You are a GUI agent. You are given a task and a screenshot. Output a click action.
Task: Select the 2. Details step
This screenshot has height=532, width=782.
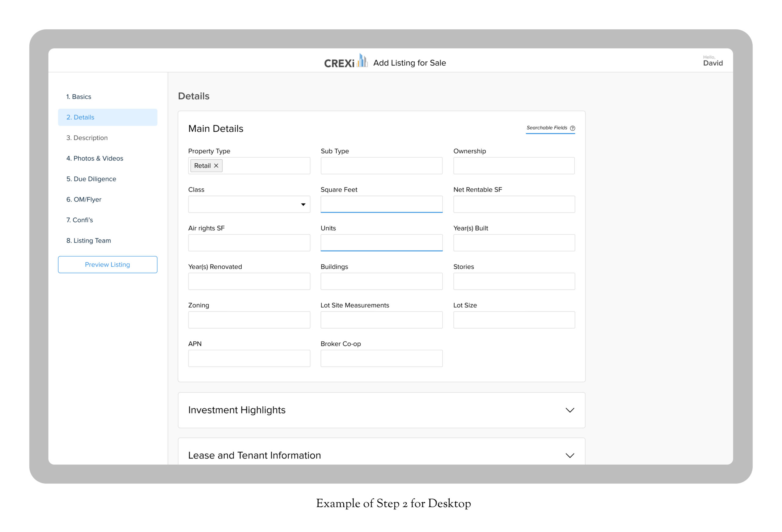(x=80, y=118)
